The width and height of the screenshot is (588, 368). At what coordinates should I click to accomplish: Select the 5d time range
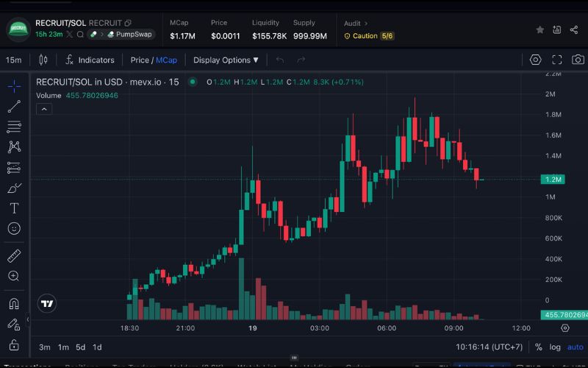click(80, 347)
